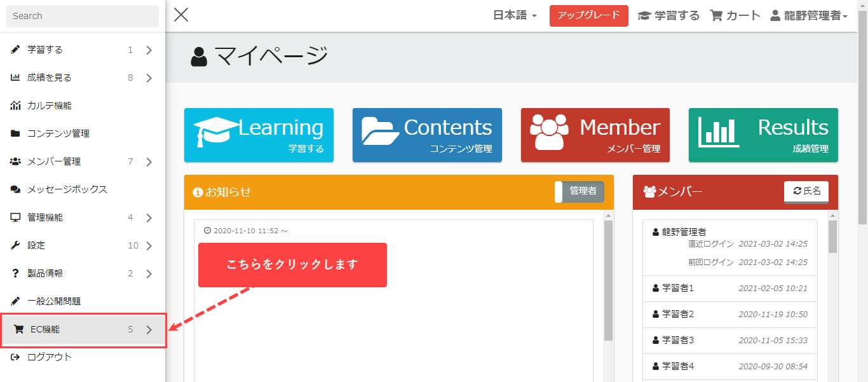Expand the 学習する sidebar chevron

(149, 50)
